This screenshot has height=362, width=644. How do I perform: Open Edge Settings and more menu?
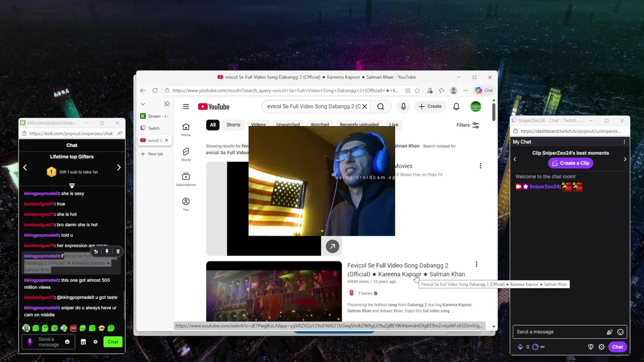click(x=465, y=90)
